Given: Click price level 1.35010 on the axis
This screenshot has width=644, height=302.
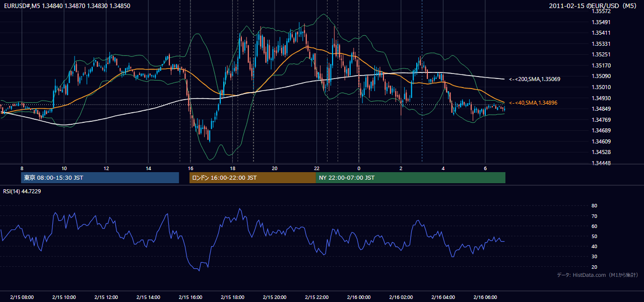Looking at the screenshot, I should (x=601, y=87).
